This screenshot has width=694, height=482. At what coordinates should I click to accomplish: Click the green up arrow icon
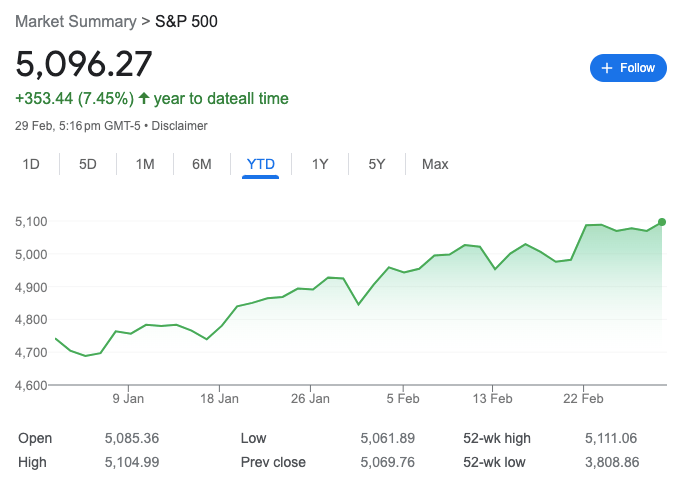tap(143, 98)
